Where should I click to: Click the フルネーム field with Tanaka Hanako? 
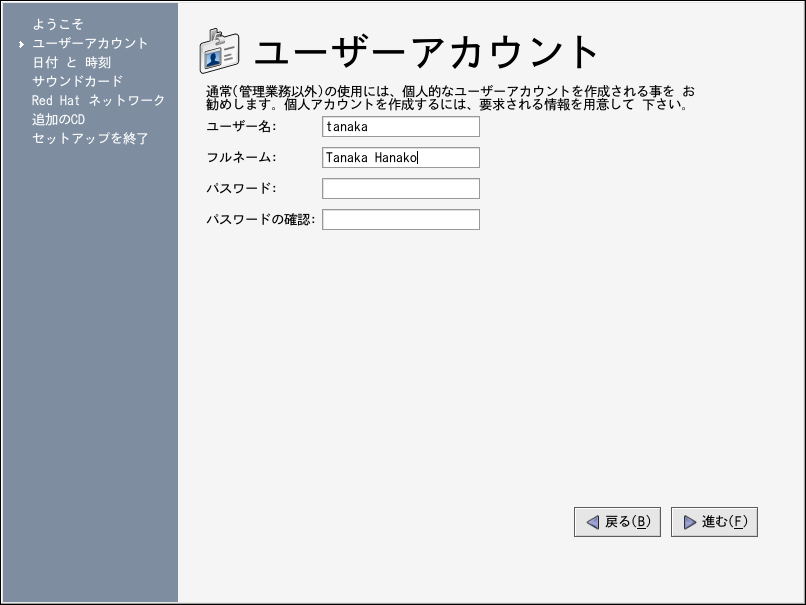coord(400,158)
